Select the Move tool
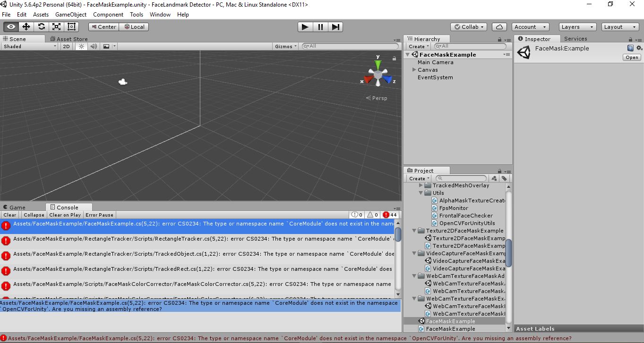The image size is (644, 343). pyautogui.click(x=26, y=27)
